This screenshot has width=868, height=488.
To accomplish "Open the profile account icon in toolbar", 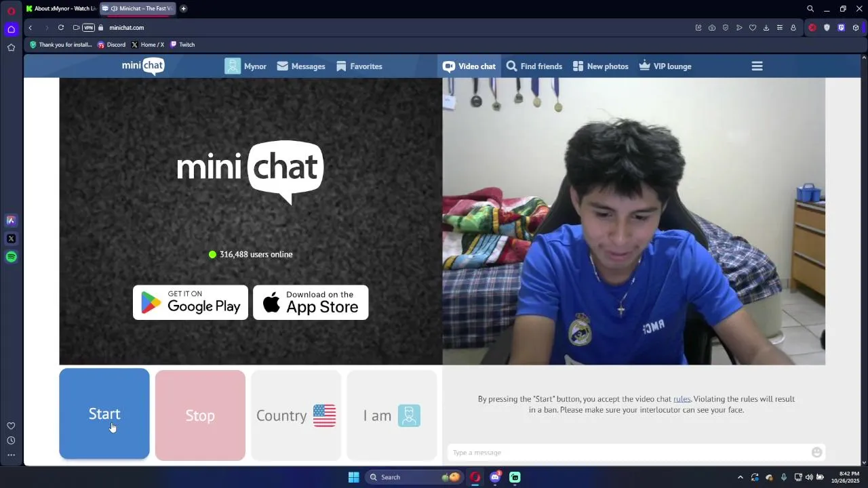I will tap(793, 28).
